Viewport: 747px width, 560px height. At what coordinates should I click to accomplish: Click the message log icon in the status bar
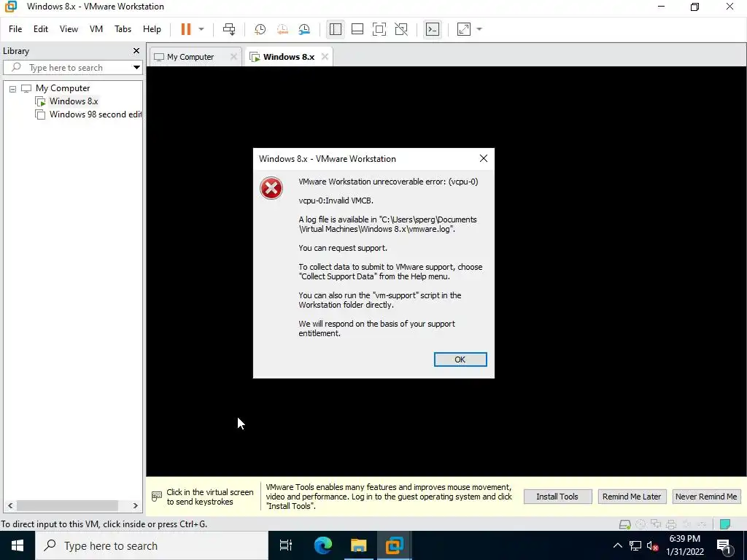(725, 524)
